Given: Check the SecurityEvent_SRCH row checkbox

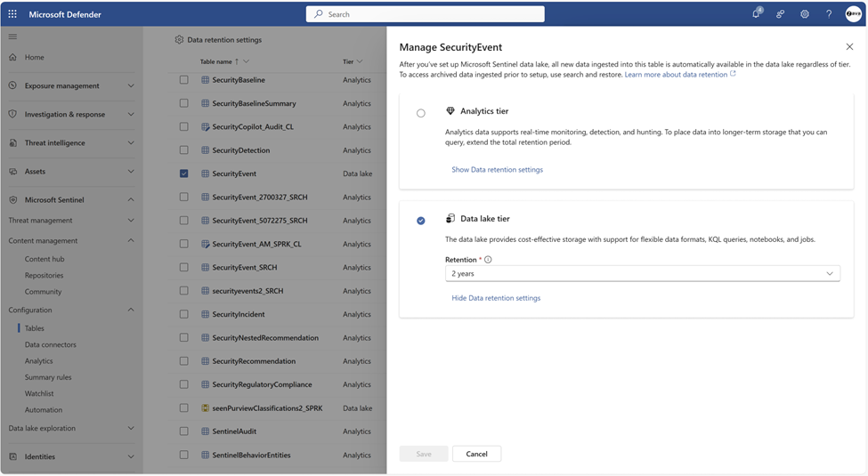Looking at the screenshot, I should (183, 267).
